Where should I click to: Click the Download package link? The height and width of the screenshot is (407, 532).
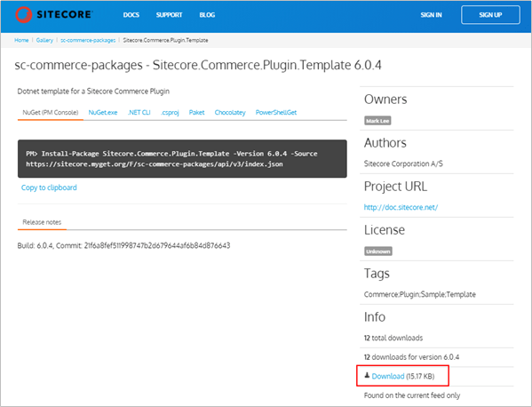388,376
